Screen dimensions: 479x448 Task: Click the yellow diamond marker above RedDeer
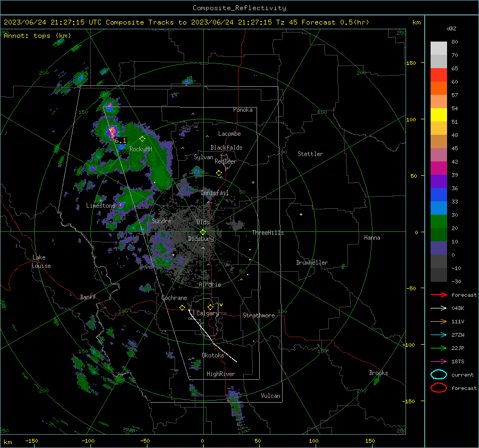pyautogui.click(x=219, y=173)
